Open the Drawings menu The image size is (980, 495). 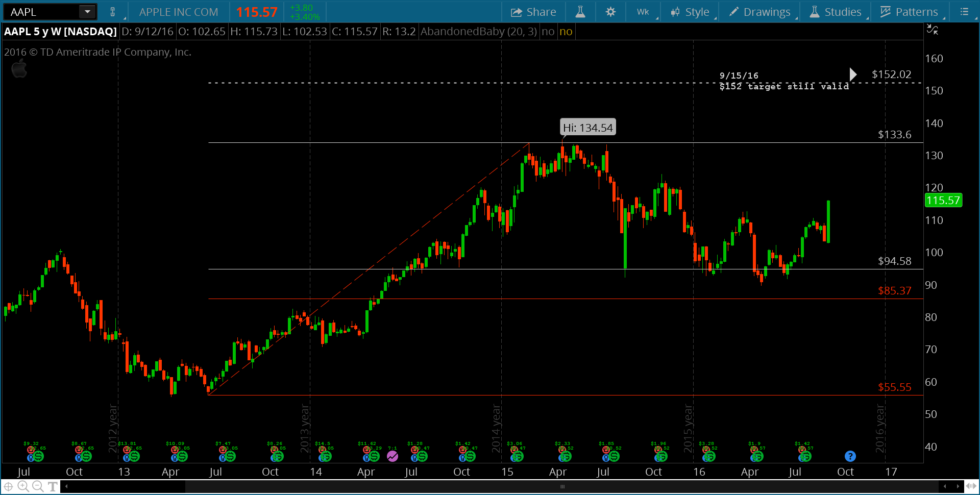click(760, 11)
